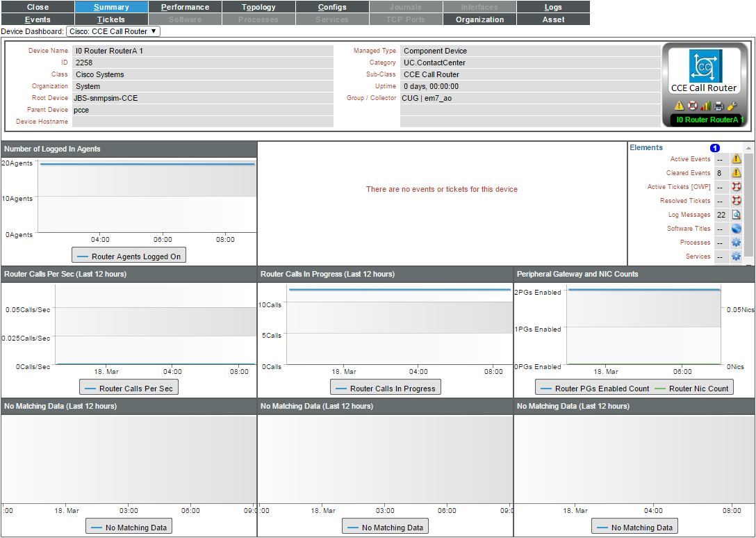Click the blue 1 badge beside Elements
Viewport: 756px width, 538px height.
pos(715,148)
